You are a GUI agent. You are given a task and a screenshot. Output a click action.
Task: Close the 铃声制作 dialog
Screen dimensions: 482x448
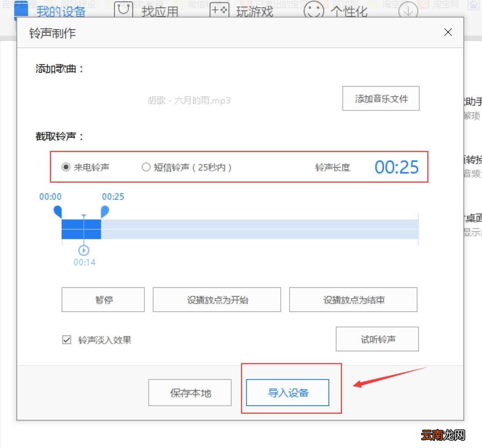(x=448, y=32)
